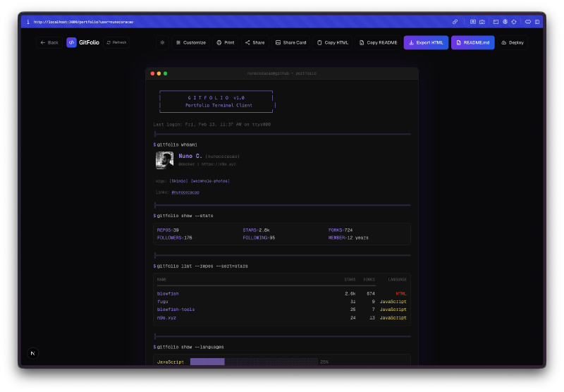This screenshot has height=392, width=564.
Task: Open the blowfish repository link
Action: [168, 293]
